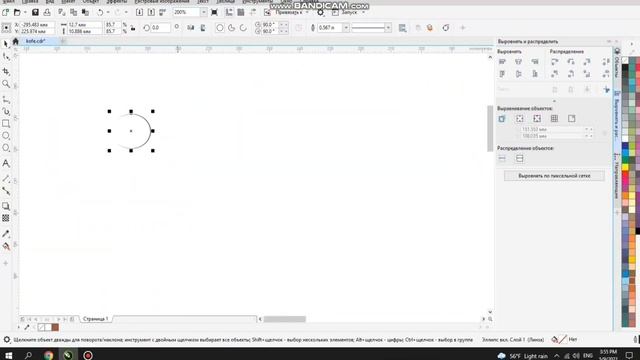Open the Bitmaps menu
640x360 pixels.
(x=162, y=2)
